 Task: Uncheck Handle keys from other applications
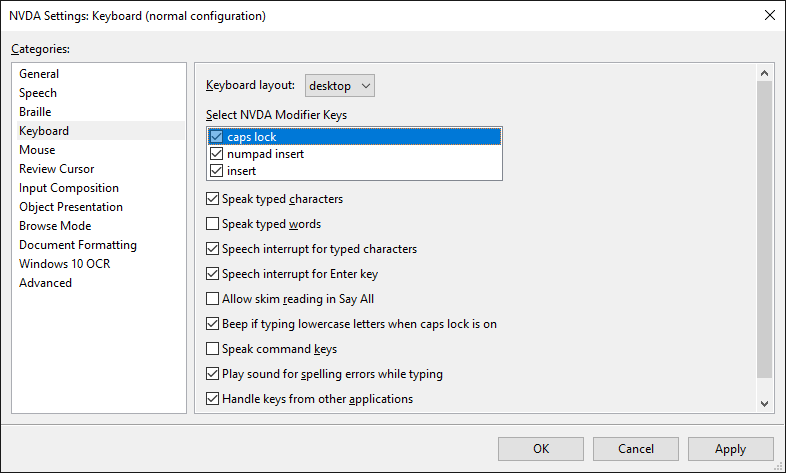click(x=213, y=399)
